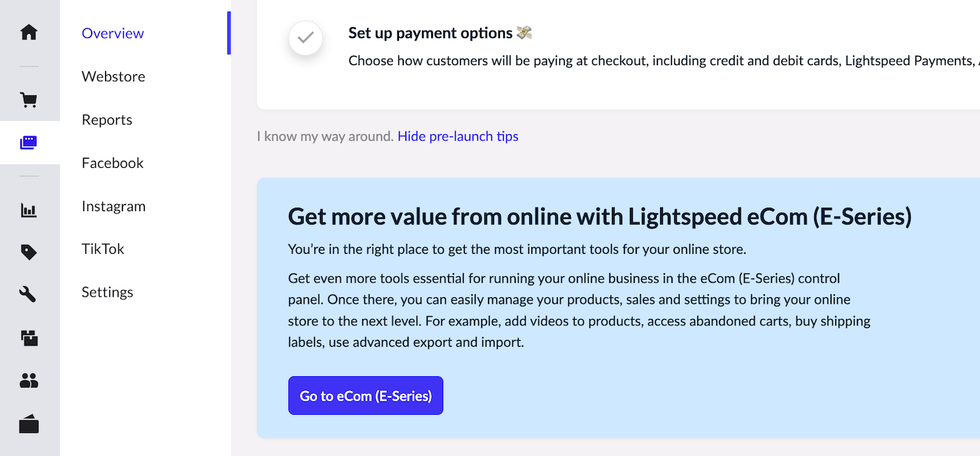The width and height of the screenshot is (980, 456).
Task: Select the active eCom webstore icon
Action: click(29, 143)
